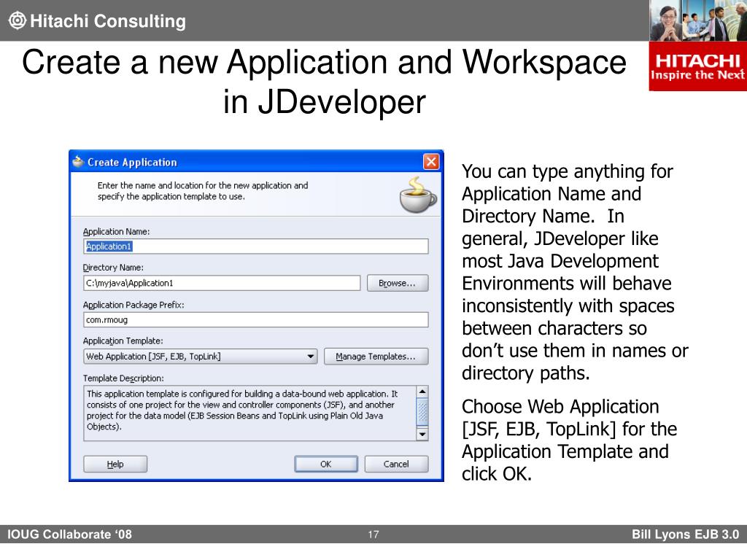Close the Create Application dialog
This screenshot has height=560, width=747.
click(x=431, y=162)
